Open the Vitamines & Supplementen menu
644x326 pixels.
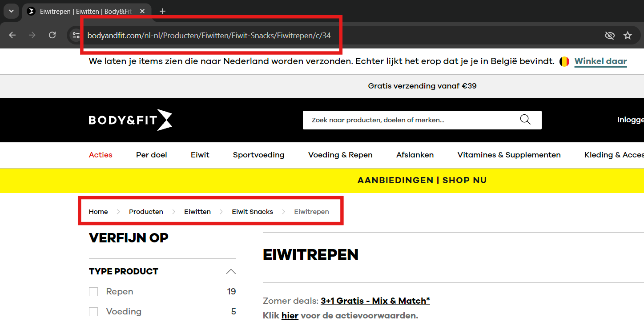(509, 155)
